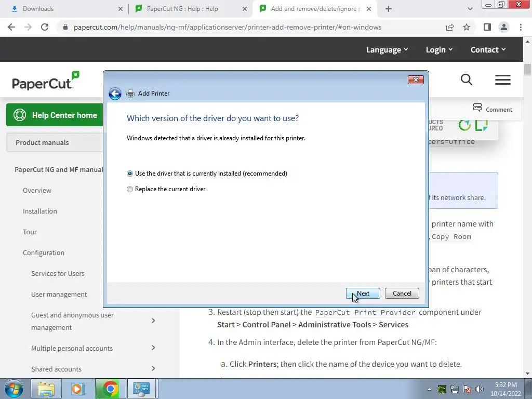The width and height of the screenshot is (532, 399).
Task: Click the PaperCut logo
Action: (x=46, y=81)
